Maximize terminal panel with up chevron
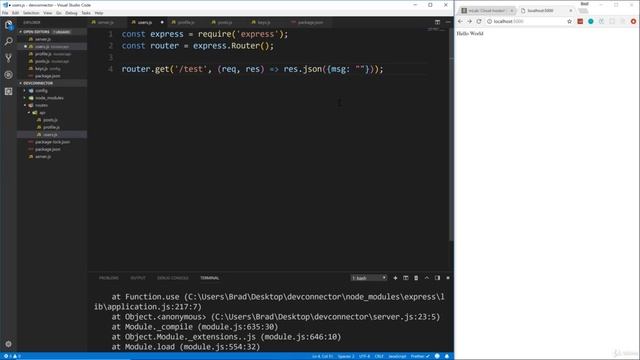Image resolution: width=640 pixels, height=360 pixels. click(427, 278)
